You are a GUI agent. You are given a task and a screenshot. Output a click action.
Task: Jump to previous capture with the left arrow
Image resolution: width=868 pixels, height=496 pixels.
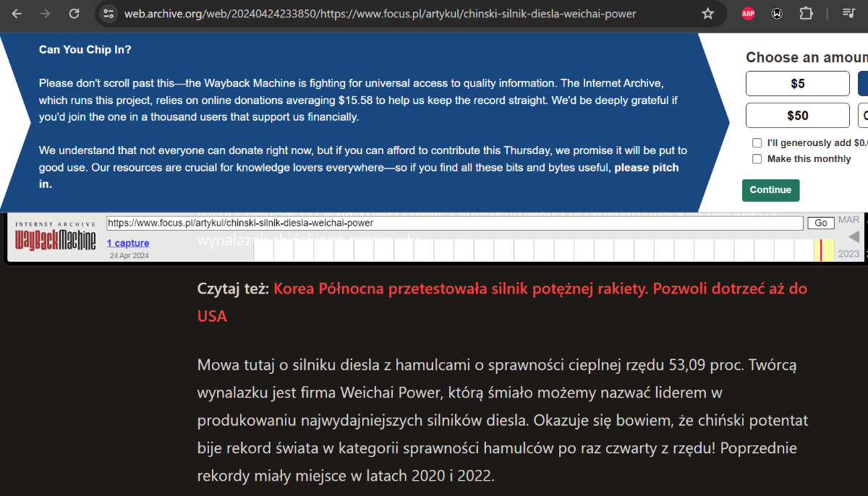[x=854, y=236]
